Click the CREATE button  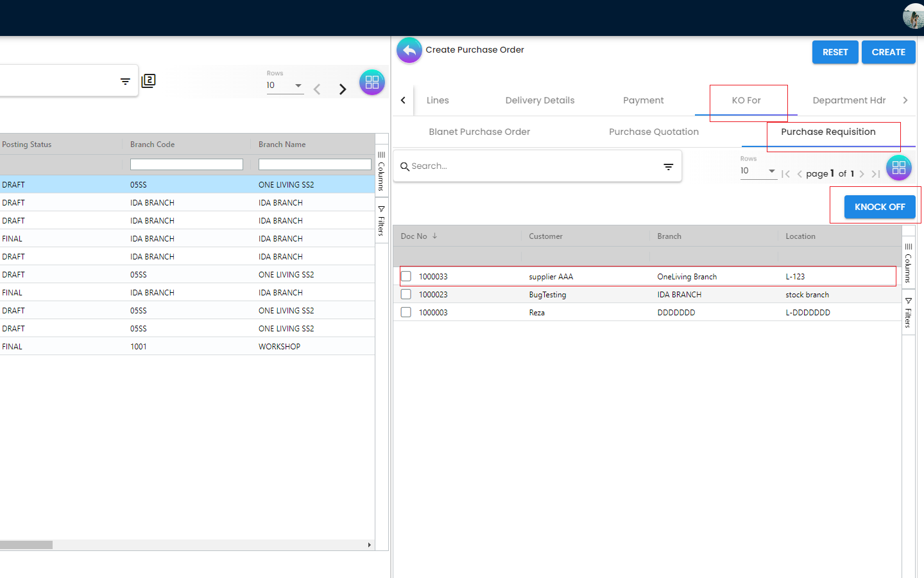pyautogui.click(x=888, y=52)
